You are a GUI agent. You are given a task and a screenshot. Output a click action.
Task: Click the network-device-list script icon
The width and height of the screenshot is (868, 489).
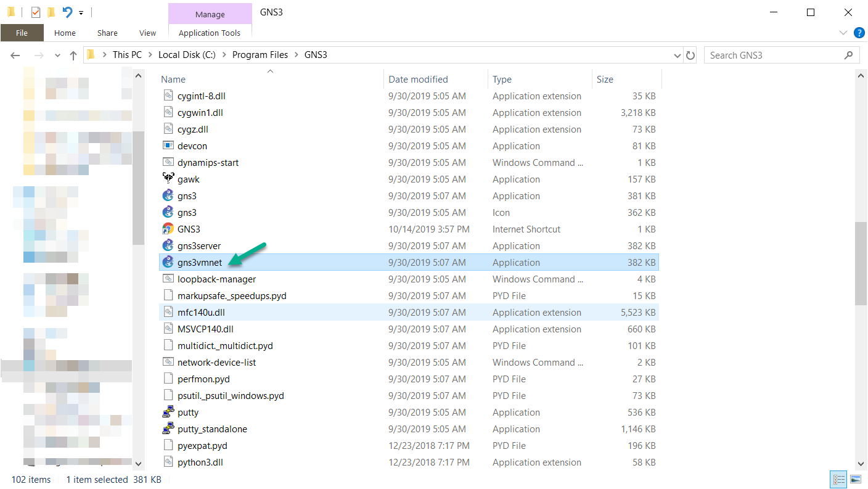click(x=168, y=362)
